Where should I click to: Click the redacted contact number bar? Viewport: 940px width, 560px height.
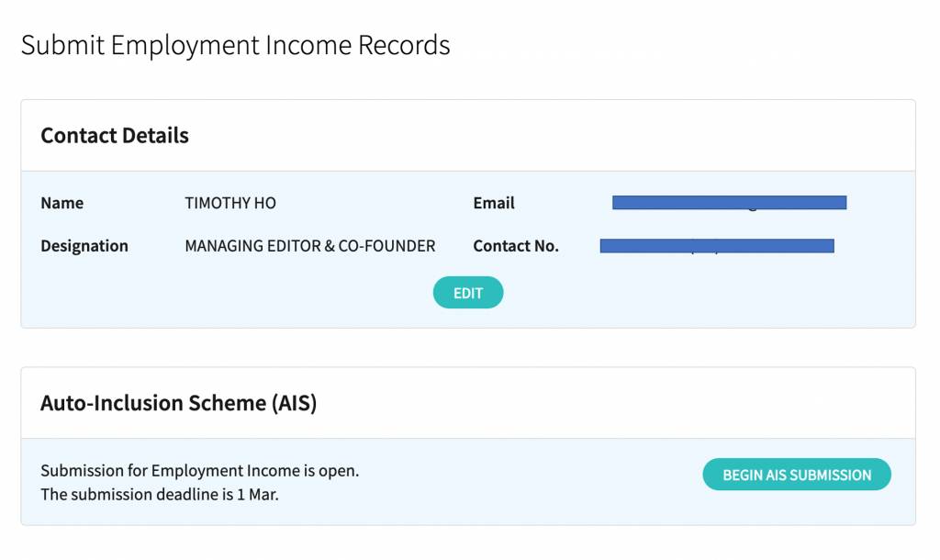pyautogui.click(x=716, y=246)
